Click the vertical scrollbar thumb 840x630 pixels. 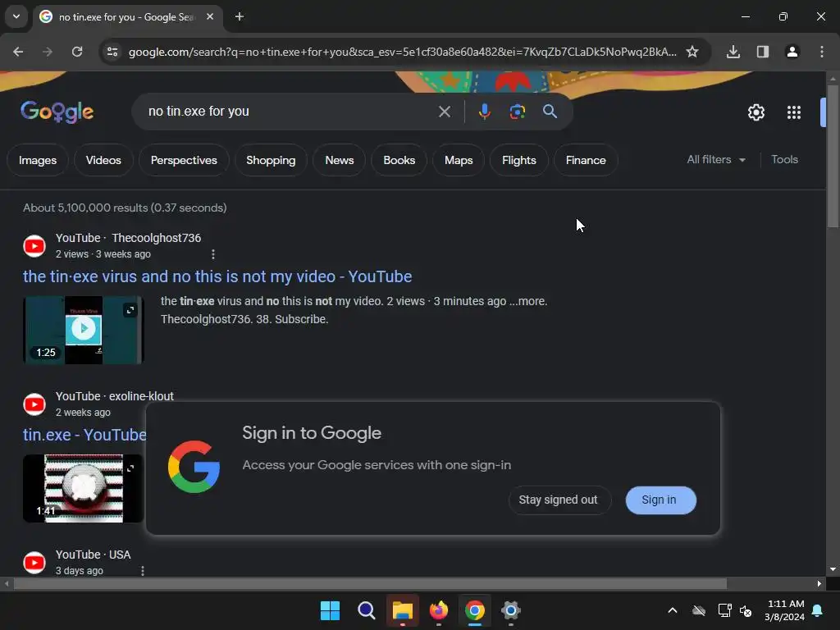point(832,155)
